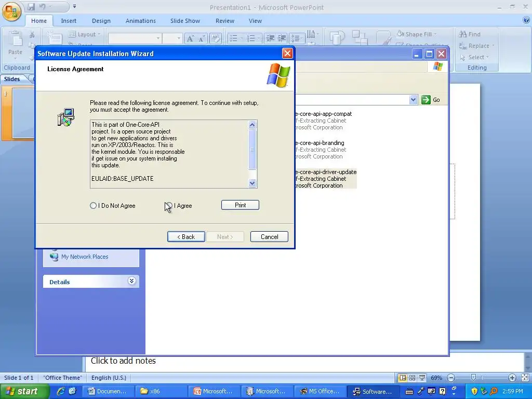Open the Layout dropdown
Screen dimensions: 532x399
pyautogui.click(x=85, y=34)
